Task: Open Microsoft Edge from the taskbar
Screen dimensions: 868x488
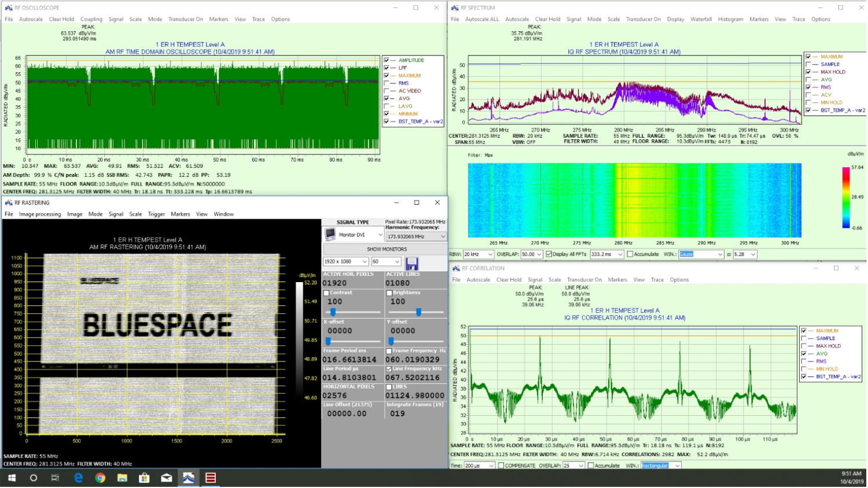Action: (x=78, y=478)
